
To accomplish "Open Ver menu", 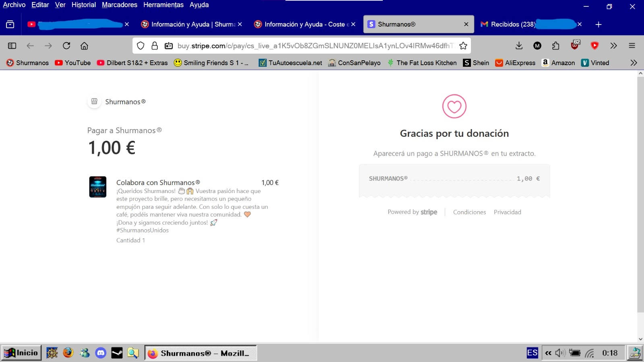I will pos(60,5).
